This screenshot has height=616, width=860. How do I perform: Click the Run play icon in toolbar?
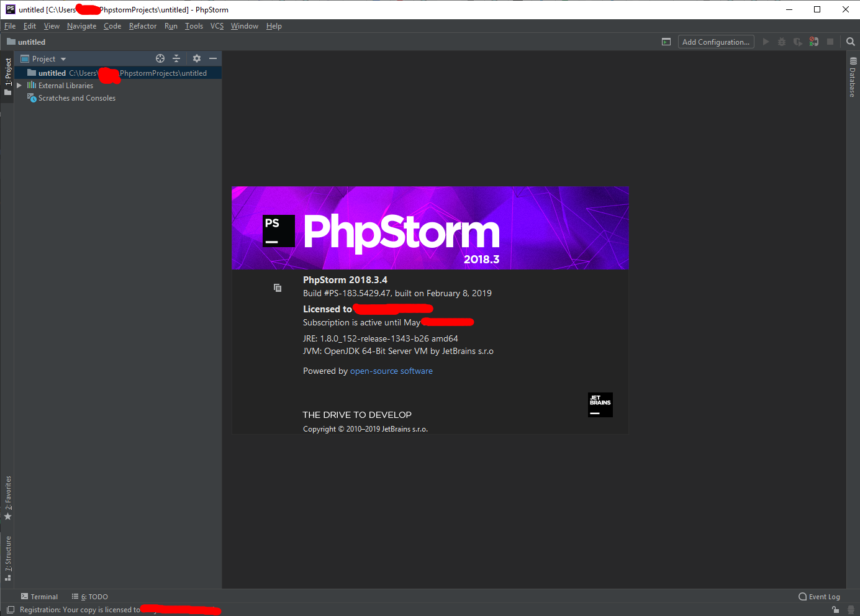pos(766,42)
